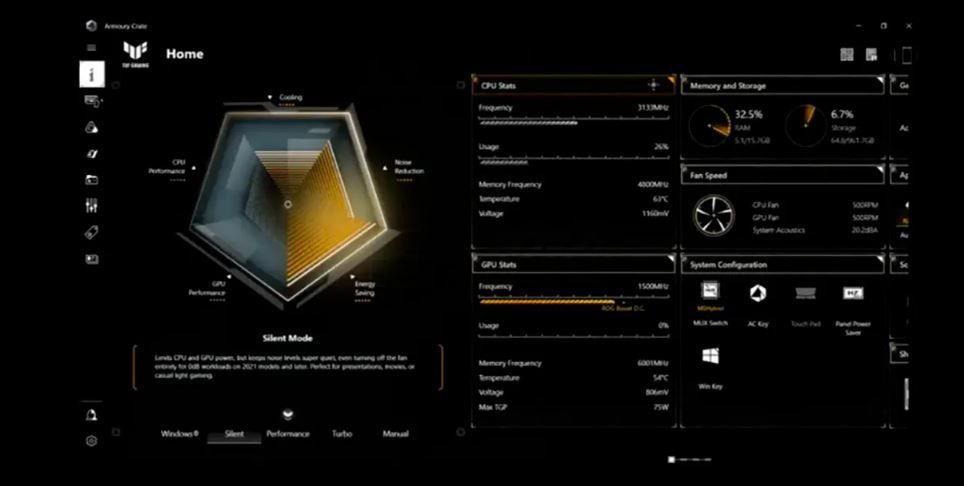This screenshot has height=486, width=964.
Task: Collapse the Fan Speed panel corner
Action: (x=881, y=169)
